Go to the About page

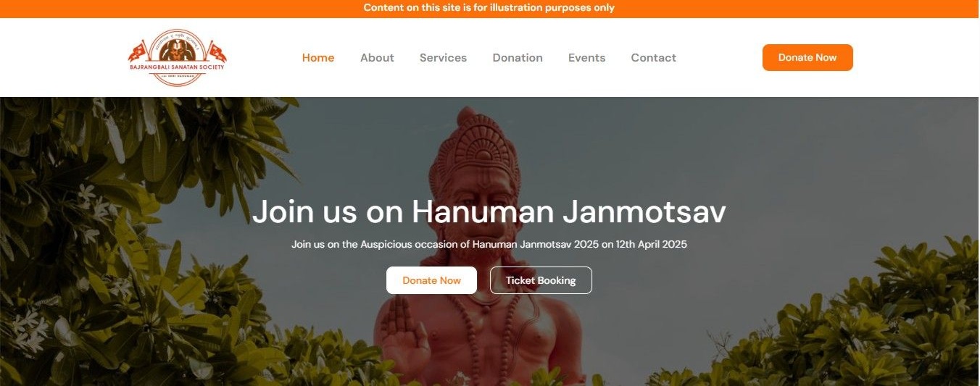pos(377,58)
